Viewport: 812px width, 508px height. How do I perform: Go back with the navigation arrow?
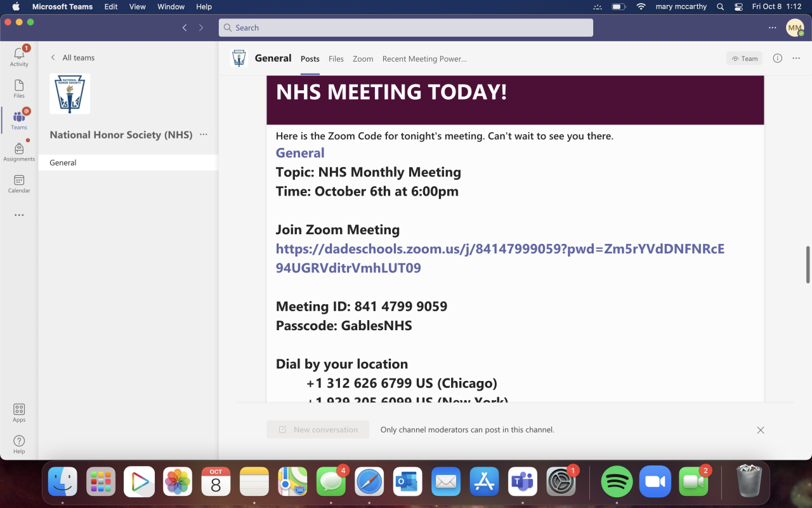pos(185,27)
